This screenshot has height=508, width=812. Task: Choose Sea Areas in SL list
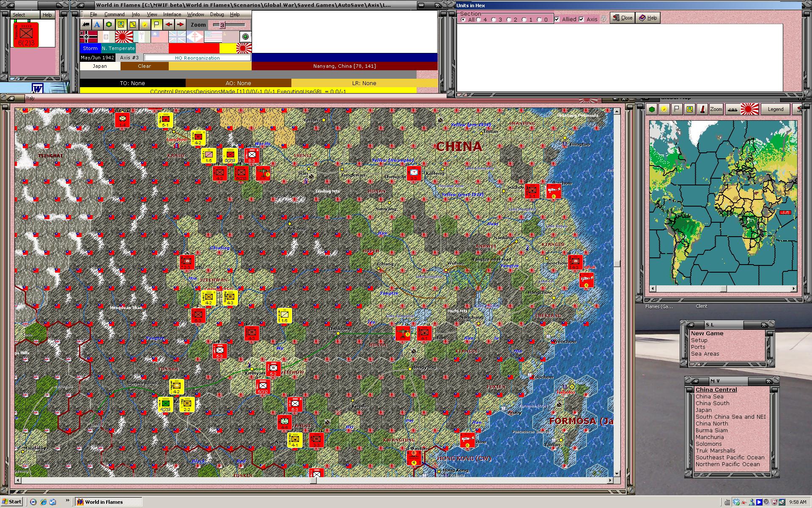pyautogui.click(x=705, y=354)
